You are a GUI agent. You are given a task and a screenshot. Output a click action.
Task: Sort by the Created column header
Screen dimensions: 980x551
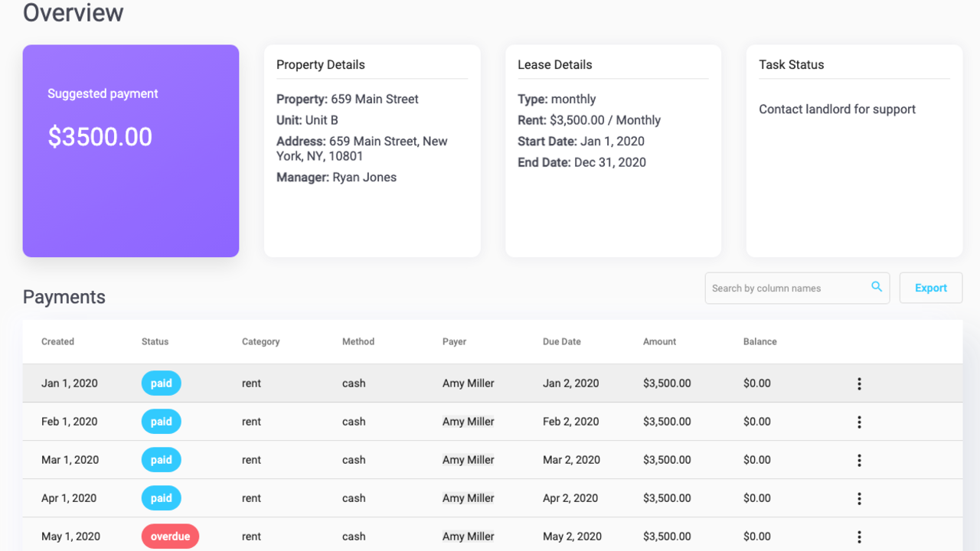tap(57, 341)
